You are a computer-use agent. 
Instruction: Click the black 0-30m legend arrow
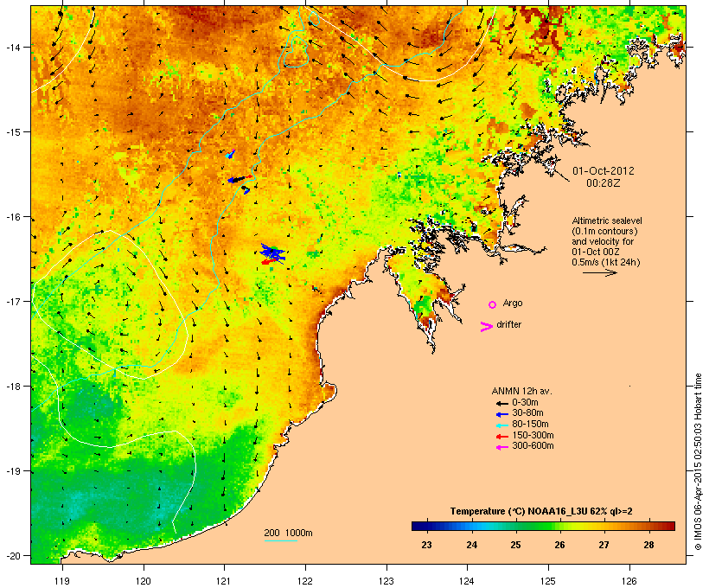[x=501, y=404]
